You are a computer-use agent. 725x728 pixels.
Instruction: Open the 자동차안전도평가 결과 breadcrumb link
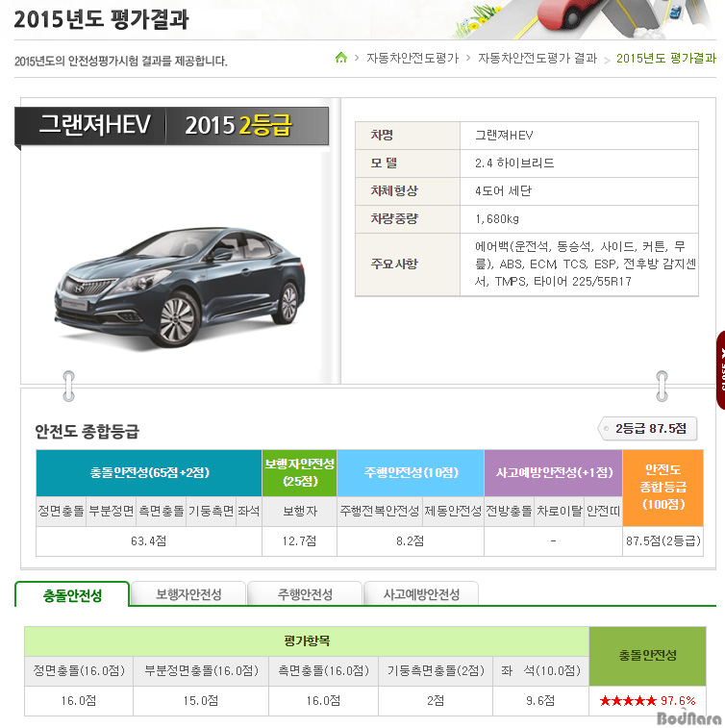click(x=537, y=58)
